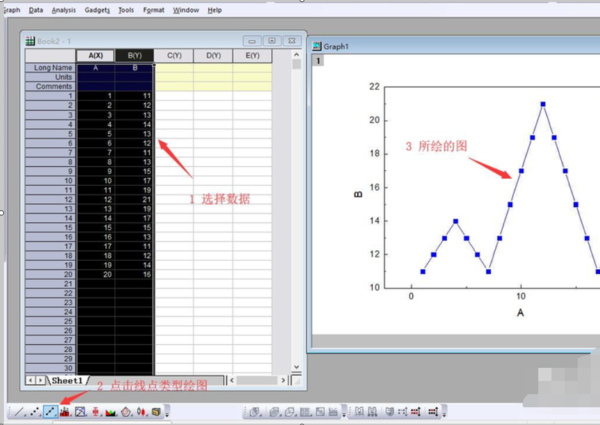Image resolution: width=600 pixels, height=425 pixels.
Task: Switch to the Sheet1 tab
Action: tap(67, 380)
